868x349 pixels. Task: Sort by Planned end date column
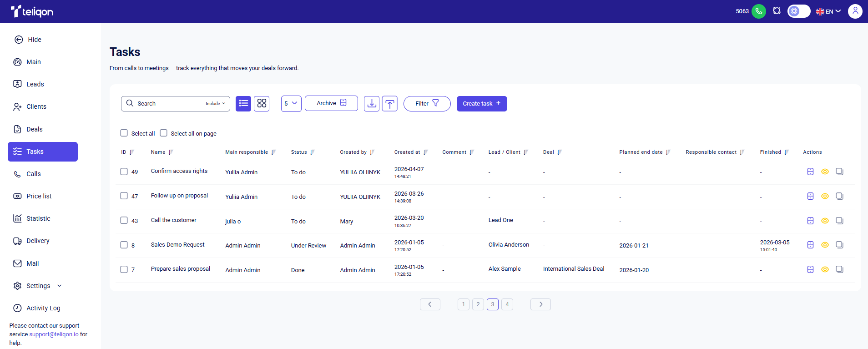[x=668, y=152]
